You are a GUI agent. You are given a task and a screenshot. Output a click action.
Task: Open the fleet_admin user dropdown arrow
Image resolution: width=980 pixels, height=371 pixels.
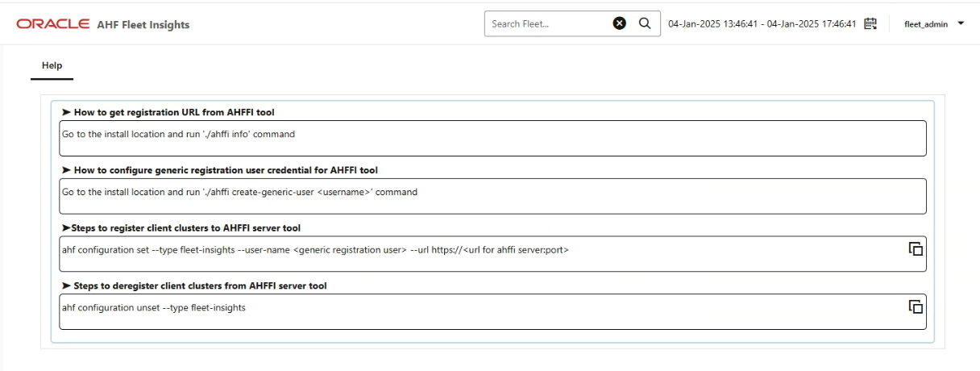960,23
